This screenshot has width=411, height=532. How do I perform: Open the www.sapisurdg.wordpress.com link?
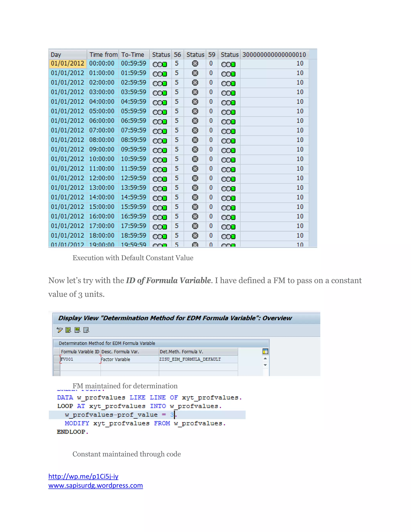click(x=96, y=485)
